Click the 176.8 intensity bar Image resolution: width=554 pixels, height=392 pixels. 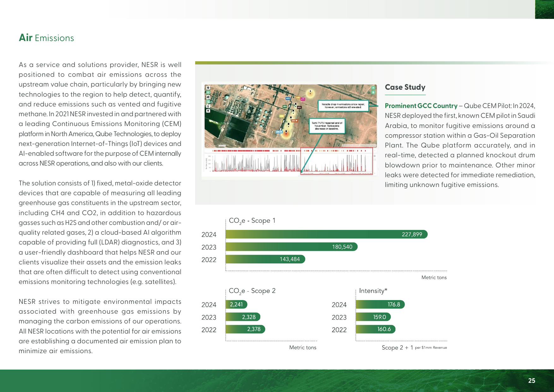380,305
